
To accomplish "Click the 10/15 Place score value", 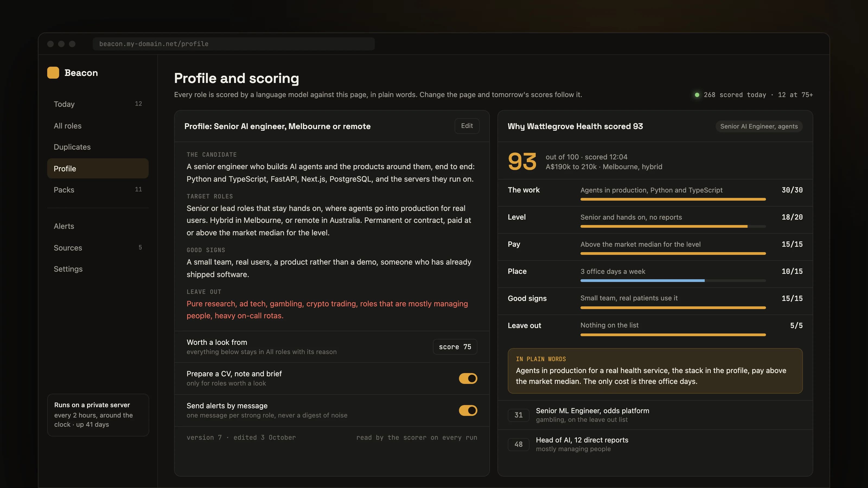I will (792, 271).
